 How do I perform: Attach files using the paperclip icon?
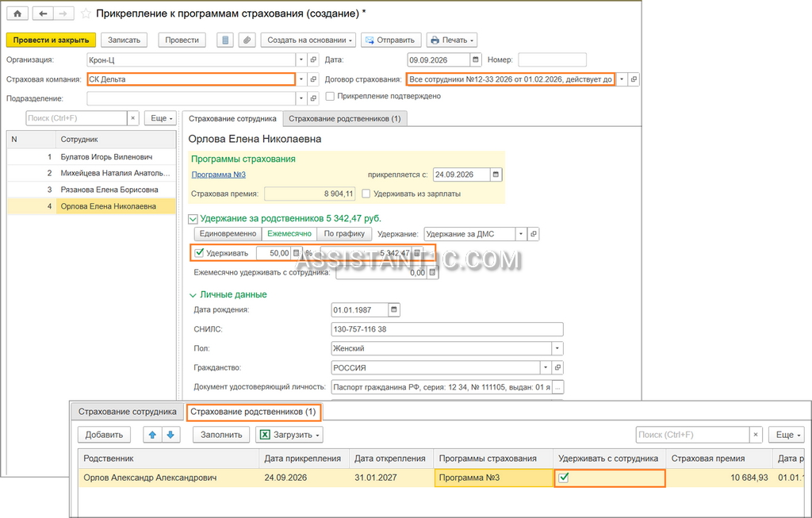click(247, 40)
